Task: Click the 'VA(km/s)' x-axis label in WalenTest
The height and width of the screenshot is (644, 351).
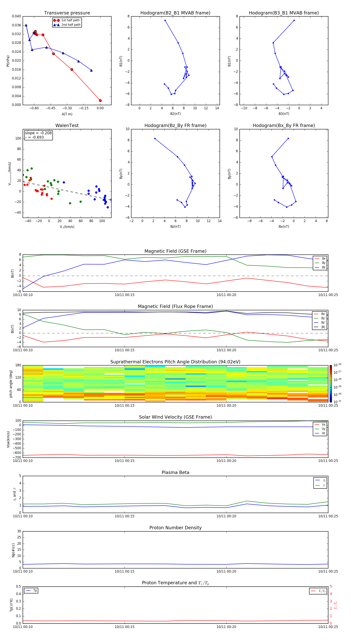Action: [67, 227]
